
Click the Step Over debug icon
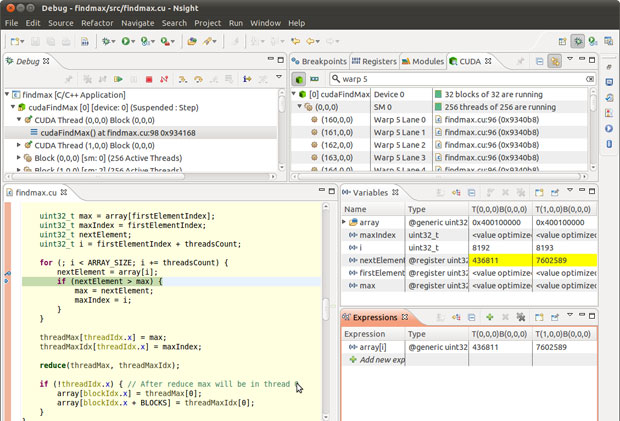pos(198,79)
